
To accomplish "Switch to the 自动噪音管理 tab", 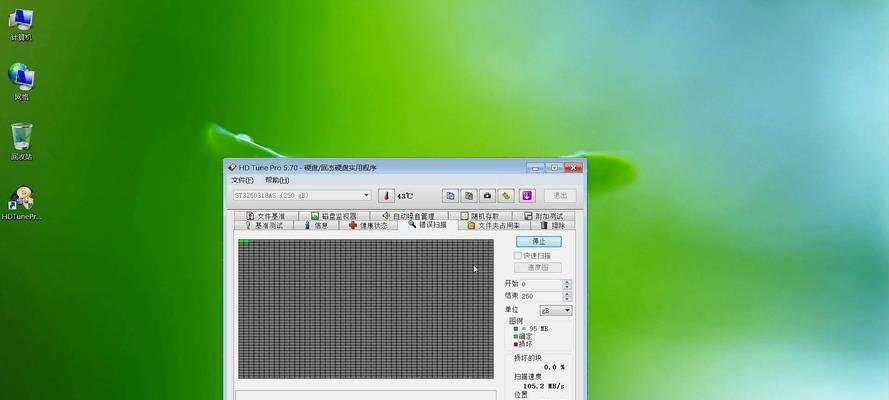I will tap(408, 216).
